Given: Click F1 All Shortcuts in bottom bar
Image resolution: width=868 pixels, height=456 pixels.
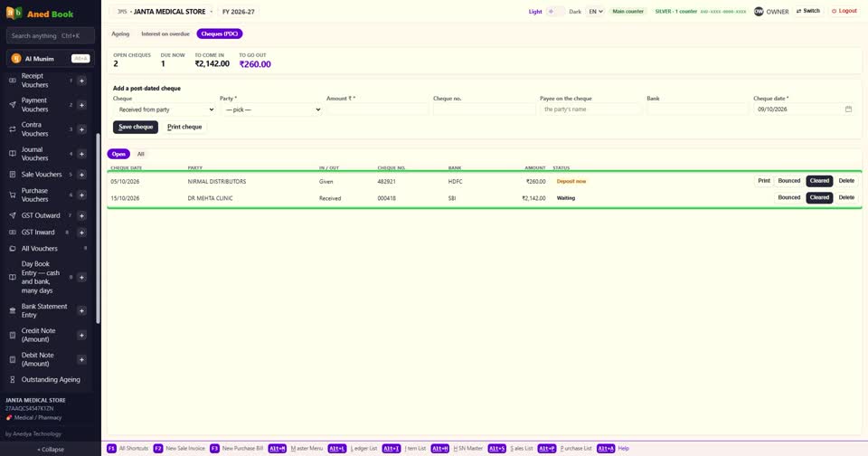Looking at the screenshot, I should click(127, 448).
